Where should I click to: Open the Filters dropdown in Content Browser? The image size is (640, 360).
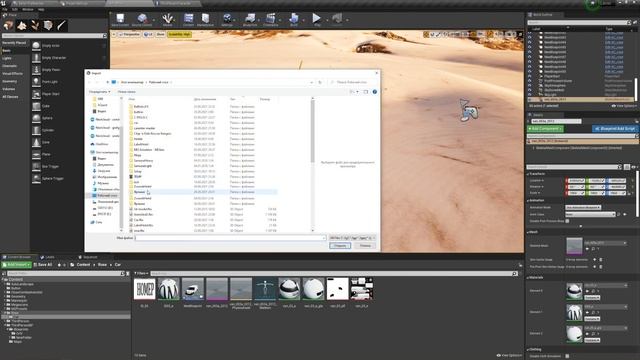(141, 273)
